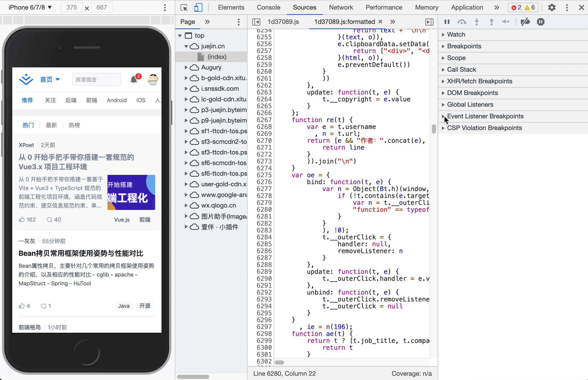This screenshot has height=380, width=588.
Task: Show more navigator tabs next to Page
Action: point(207,22)
